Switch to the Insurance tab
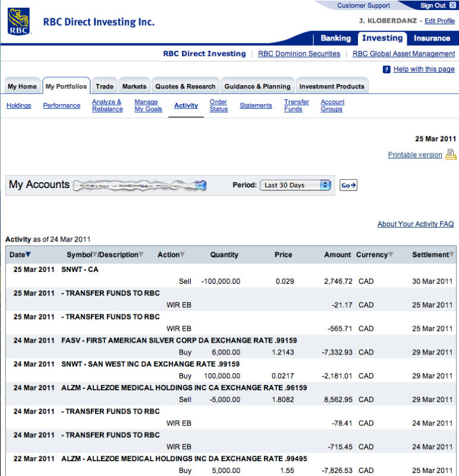The height and width of the screenshot is (476, 459). 432,38
